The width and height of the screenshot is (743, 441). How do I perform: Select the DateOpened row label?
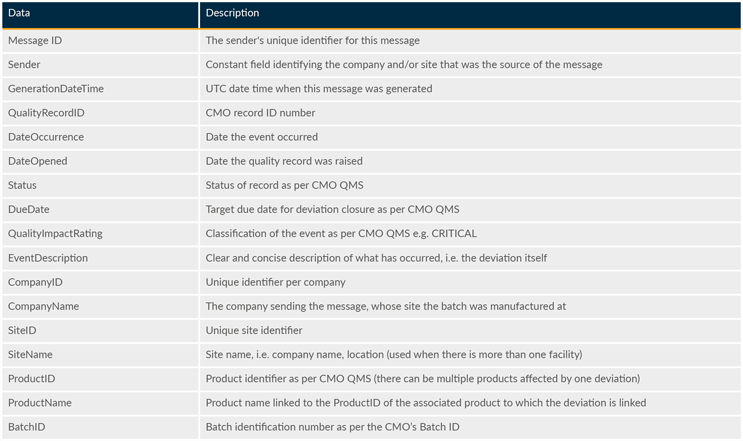37,161
